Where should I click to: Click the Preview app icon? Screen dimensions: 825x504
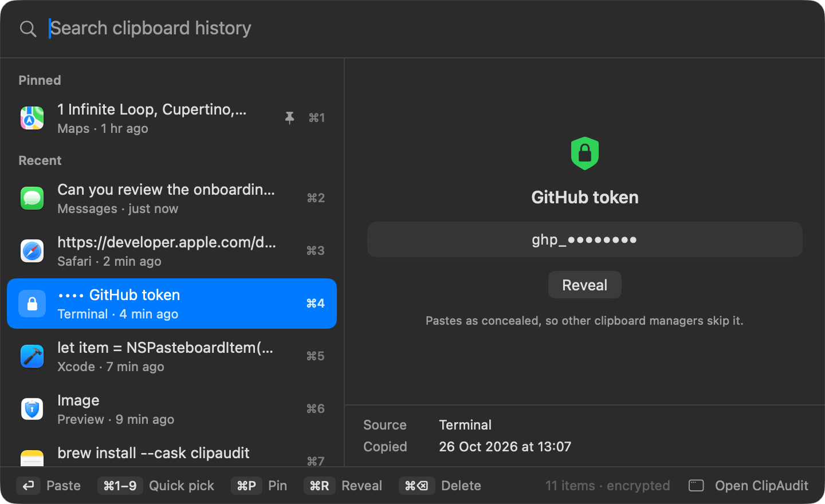click(32, 409)
